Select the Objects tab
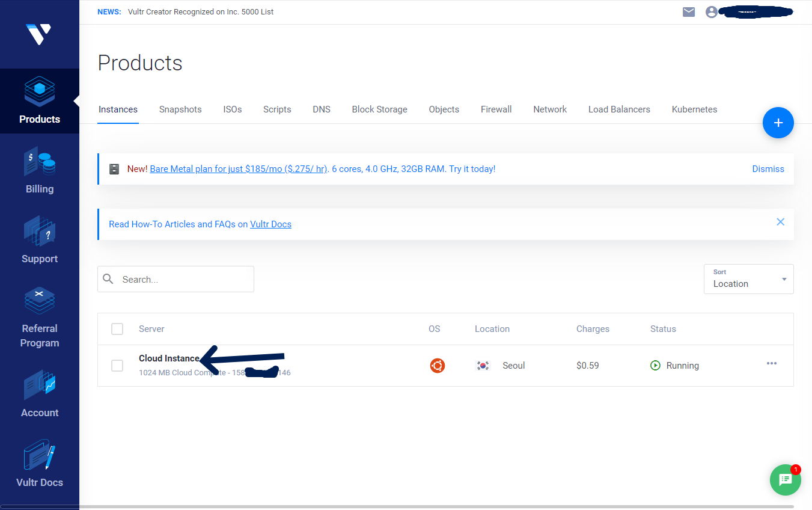812x510 pixels. [x=444, y=109]
